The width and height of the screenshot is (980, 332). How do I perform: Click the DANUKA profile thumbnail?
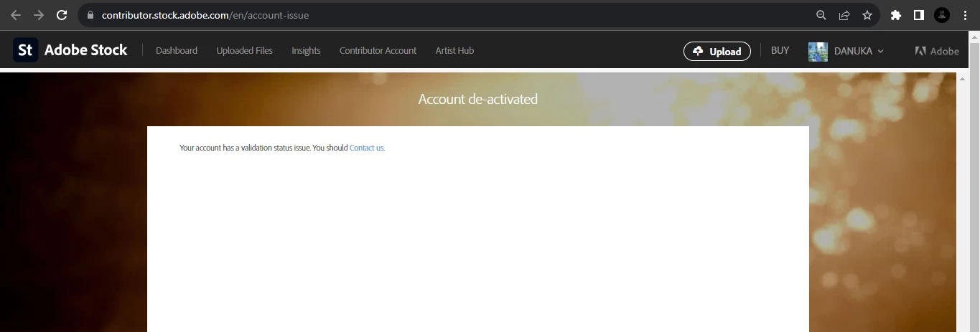[818, 51]
